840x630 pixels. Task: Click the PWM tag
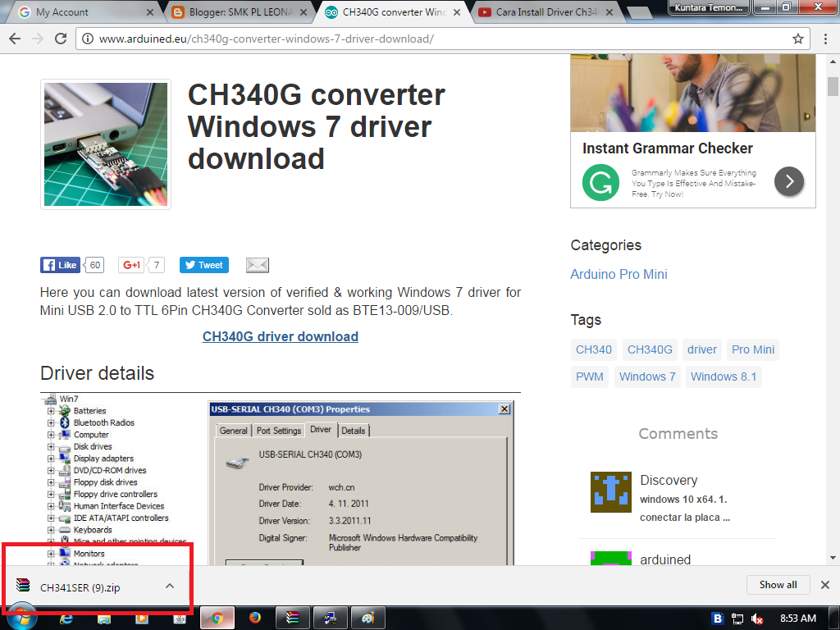589,377
